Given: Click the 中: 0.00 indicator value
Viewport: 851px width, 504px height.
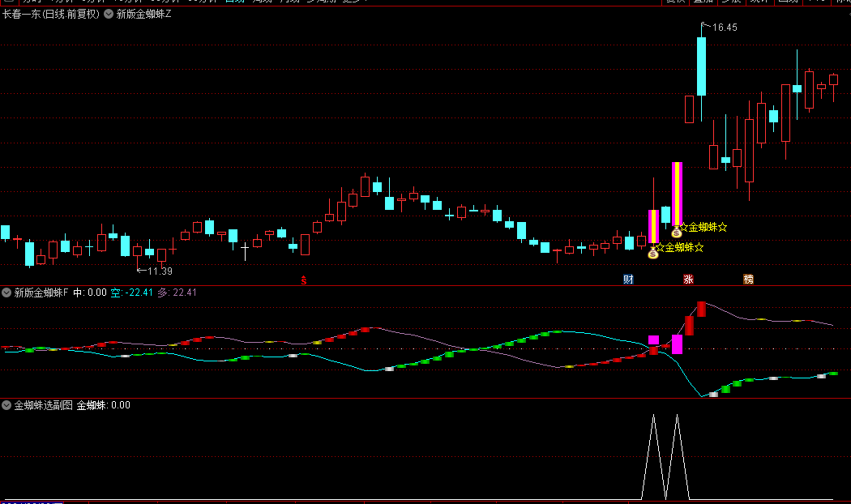Looking at the screenshot, I should (90, 293).
